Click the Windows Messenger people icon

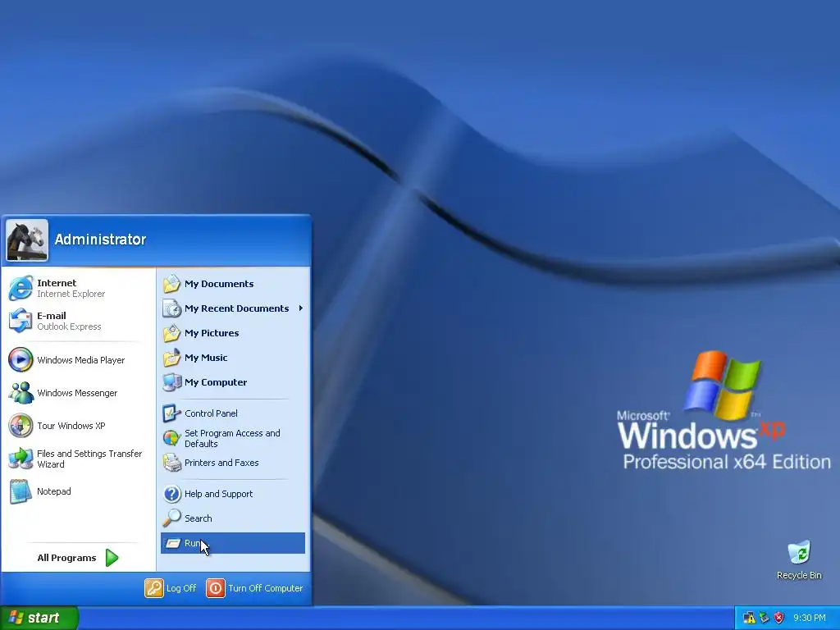[x=21, y=393]
